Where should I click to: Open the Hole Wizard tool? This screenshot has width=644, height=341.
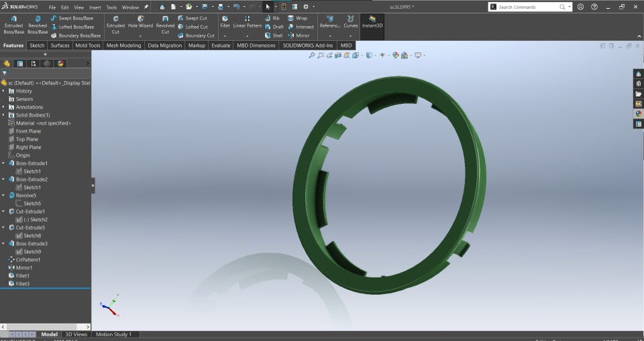(141, 22)
